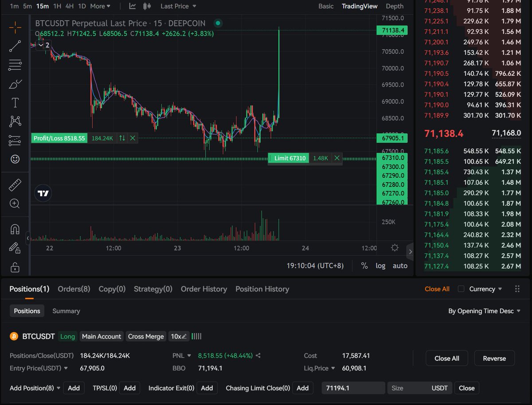Click bid price 71,185.6 in order book

point(436,151)
